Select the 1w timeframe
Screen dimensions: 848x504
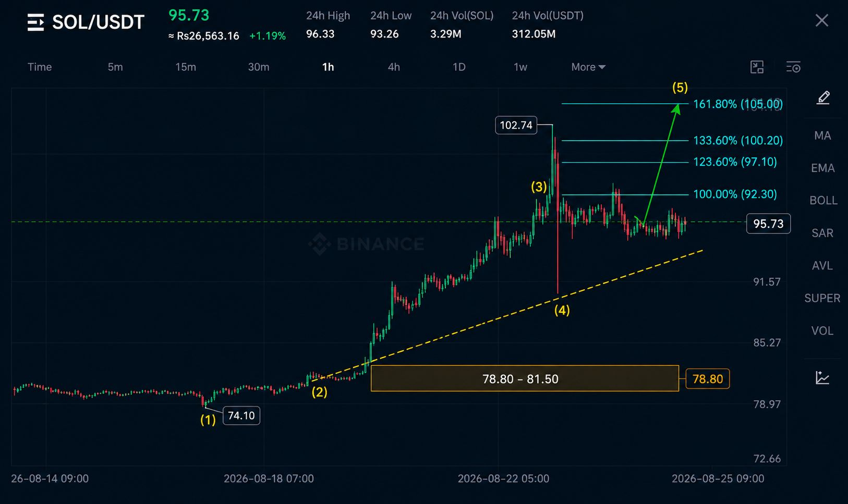520,67
